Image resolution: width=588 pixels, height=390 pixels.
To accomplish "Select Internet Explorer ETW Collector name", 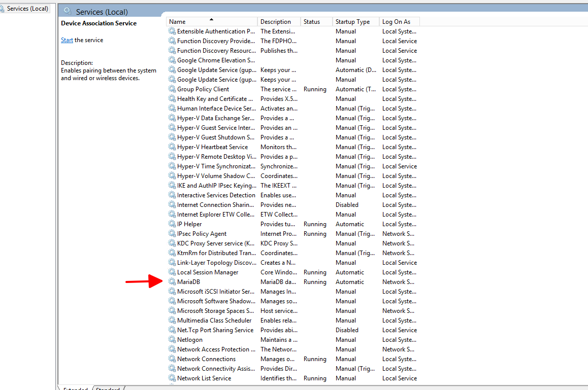I will click(x=216, y=215).
